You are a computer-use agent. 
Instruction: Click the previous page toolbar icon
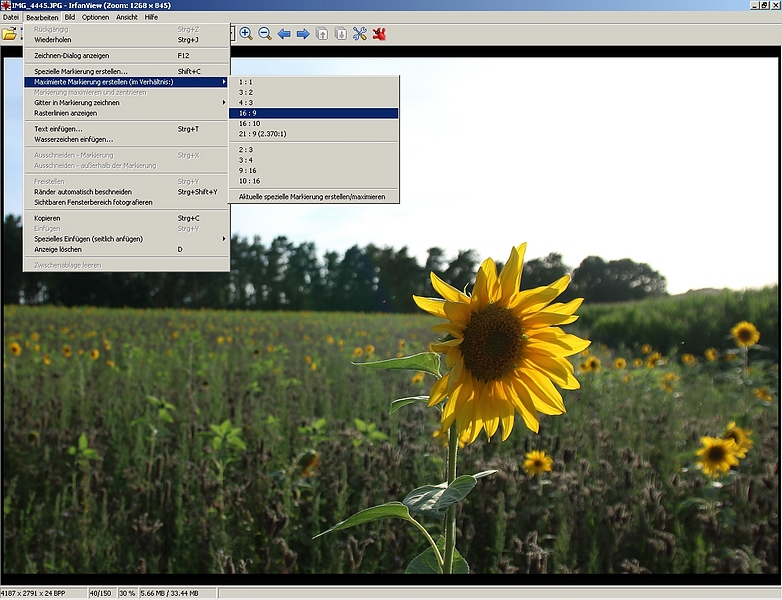tap(322, 34)
